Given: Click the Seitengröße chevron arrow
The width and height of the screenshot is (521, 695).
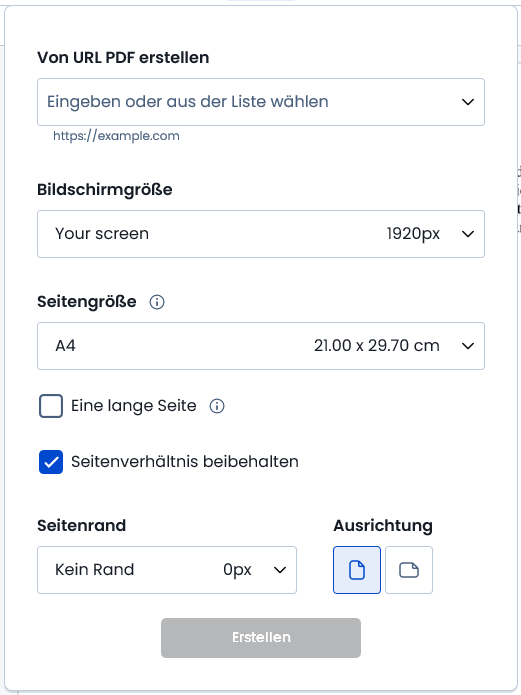Looking at the screenshot, I should [468, 346].
